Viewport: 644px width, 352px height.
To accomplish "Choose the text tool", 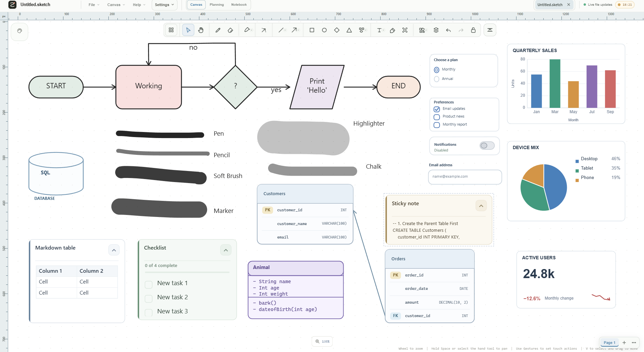I will tap(380, 30).
